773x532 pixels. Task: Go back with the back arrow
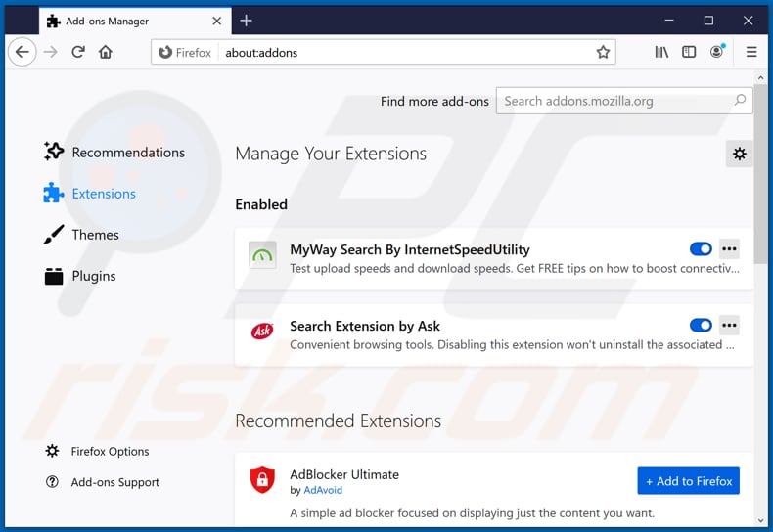[x=23, y=52]
